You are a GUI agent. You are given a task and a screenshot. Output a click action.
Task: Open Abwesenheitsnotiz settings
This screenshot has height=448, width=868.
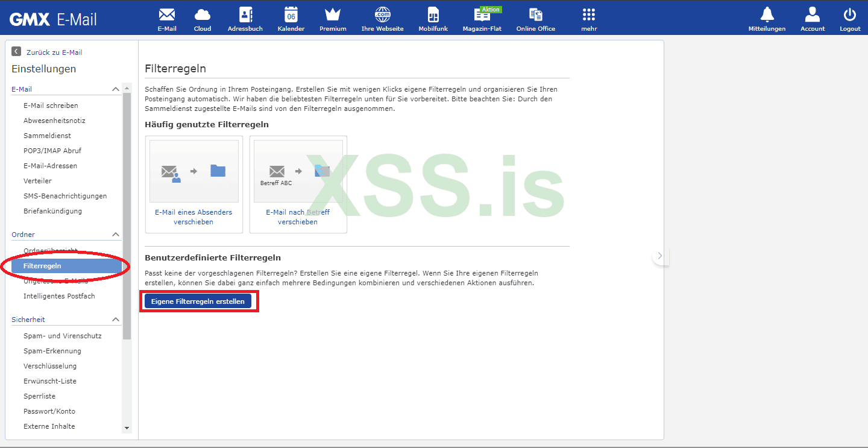[x=54, y=121]
